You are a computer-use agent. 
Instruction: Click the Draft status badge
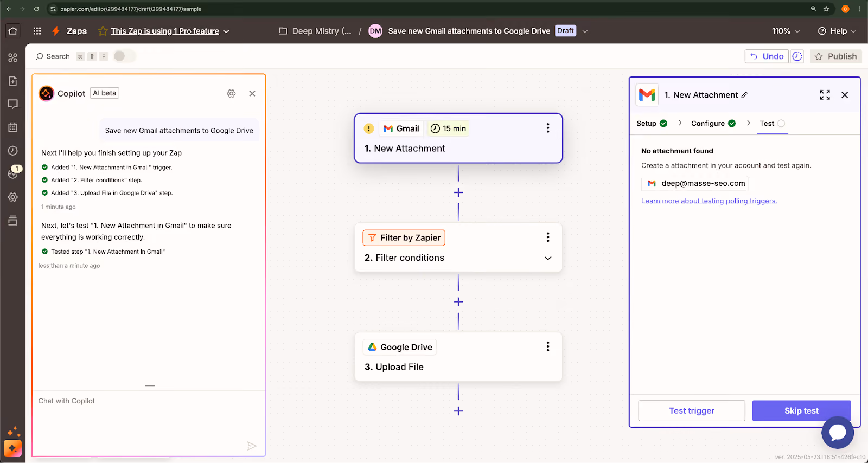point(565,31)
